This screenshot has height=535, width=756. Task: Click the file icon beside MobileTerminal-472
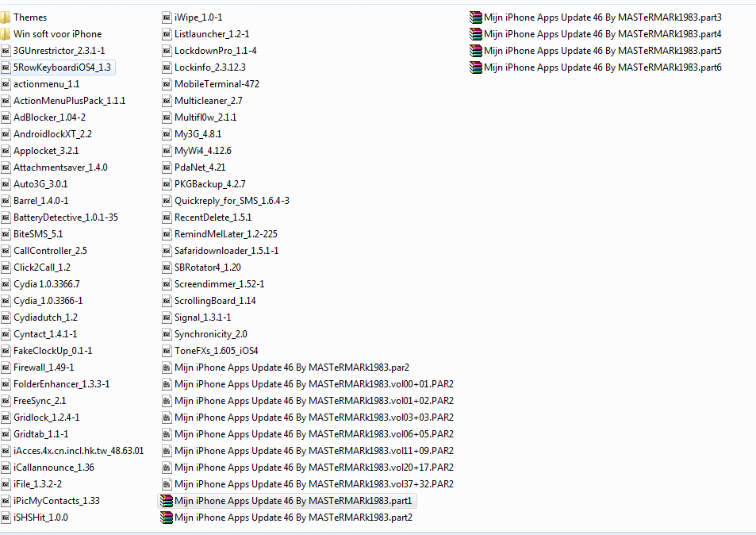[x=167, y=84]
